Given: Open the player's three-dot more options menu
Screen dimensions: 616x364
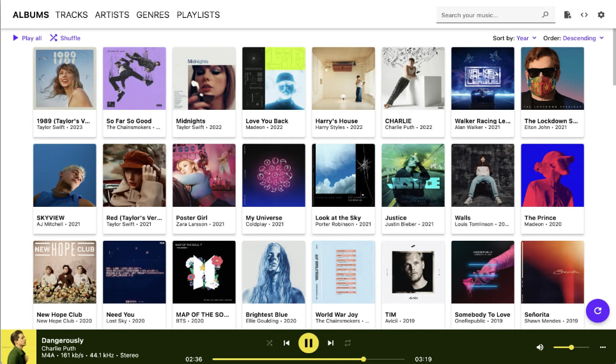Looking at the screenshot, I should tap(603, 347).
